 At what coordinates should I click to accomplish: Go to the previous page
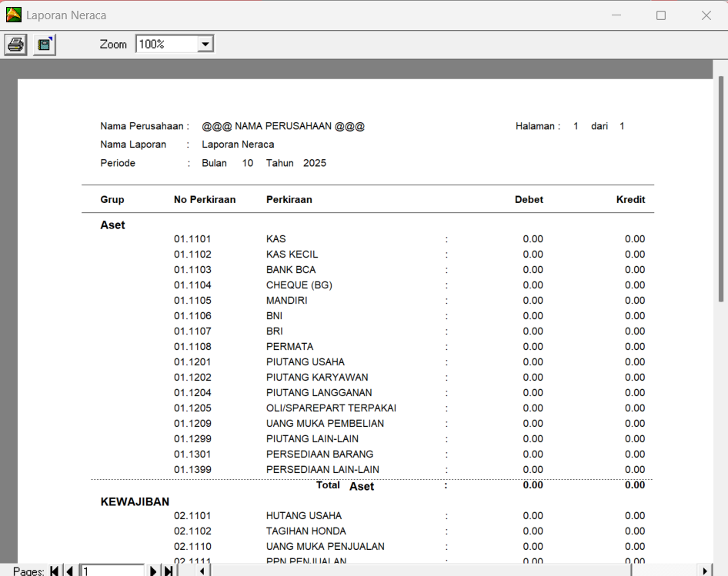coord(69,571)
